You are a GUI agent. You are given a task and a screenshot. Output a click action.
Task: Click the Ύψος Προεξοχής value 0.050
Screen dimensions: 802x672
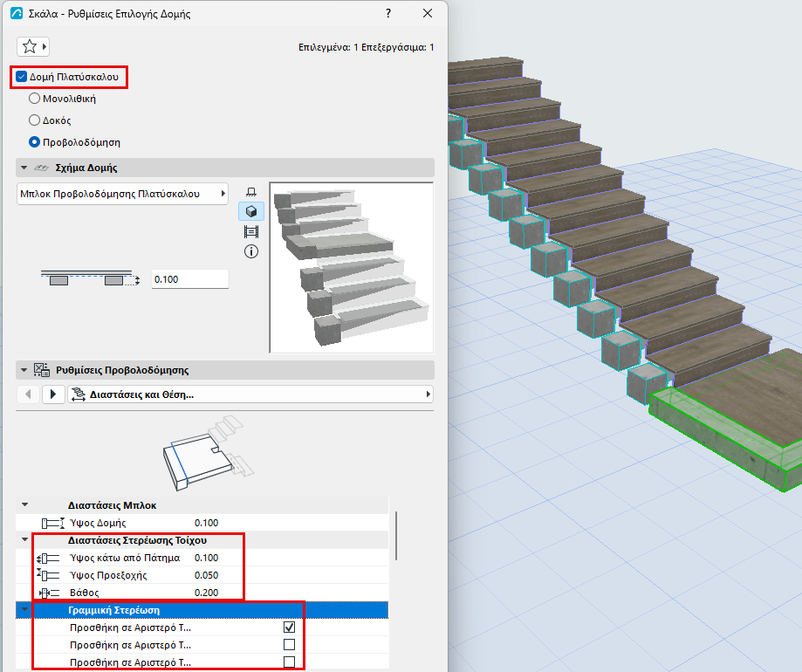pyautogui.click(x=207, y=575)
